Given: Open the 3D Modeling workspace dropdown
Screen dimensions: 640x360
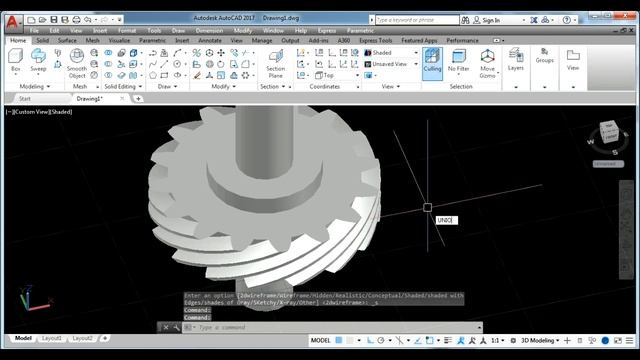Looking at the screenshot, I should click(540, 340).
